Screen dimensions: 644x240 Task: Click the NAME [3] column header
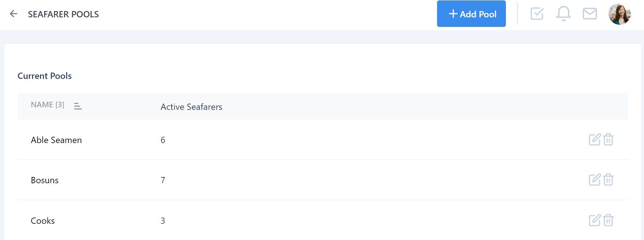47,105
